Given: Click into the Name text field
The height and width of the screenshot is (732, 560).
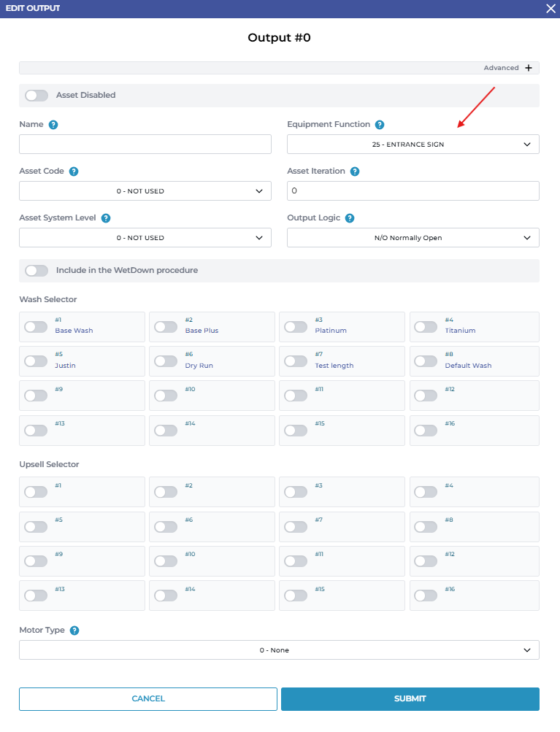Looking at the screenshot, I should click(145, 145).
